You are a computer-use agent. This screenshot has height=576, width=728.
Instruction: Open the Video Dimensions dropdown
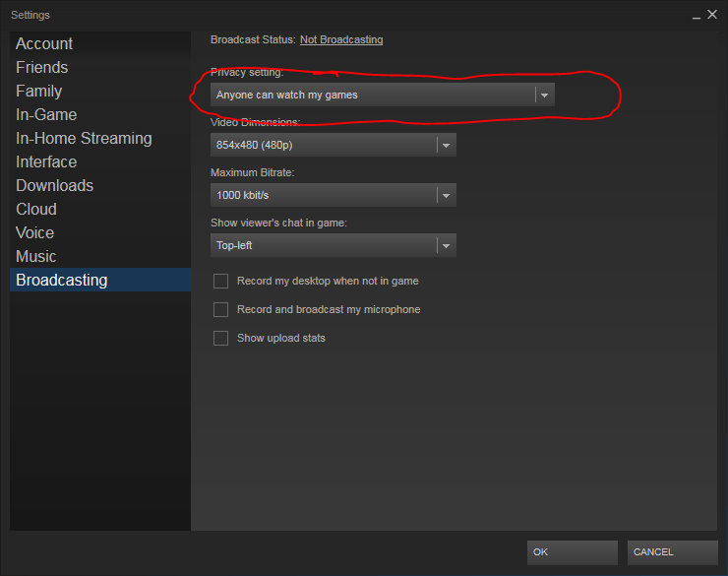click(x=334, y=145)
